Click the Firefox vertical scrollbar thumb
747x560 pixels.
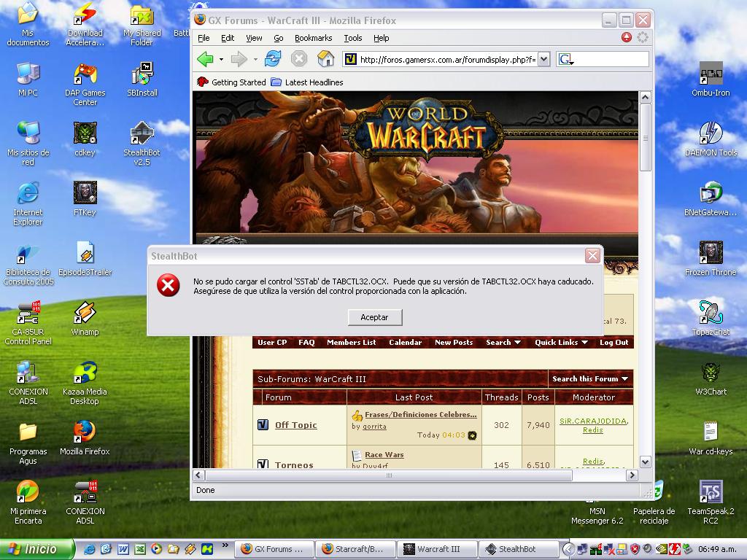point(645,138)
